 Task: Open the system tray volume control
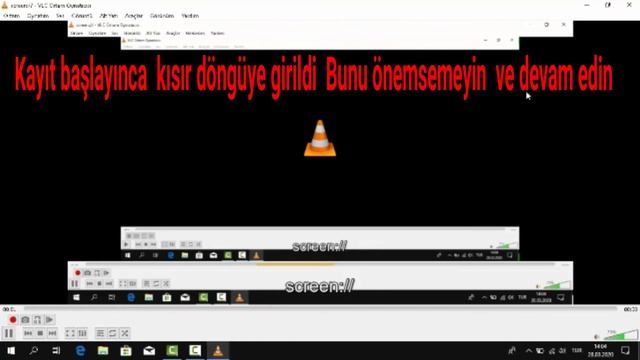(x=562, y=351)
